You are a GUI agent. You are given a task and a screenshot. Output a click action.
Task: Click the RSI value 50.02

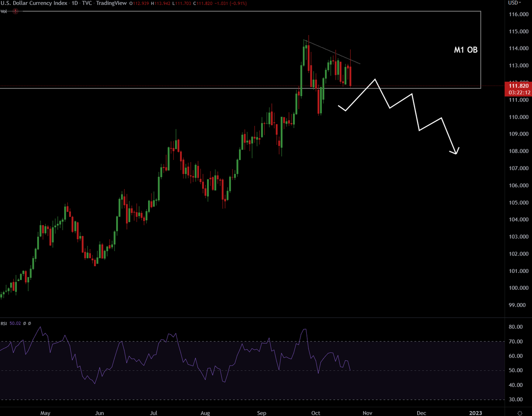(15, 324)
